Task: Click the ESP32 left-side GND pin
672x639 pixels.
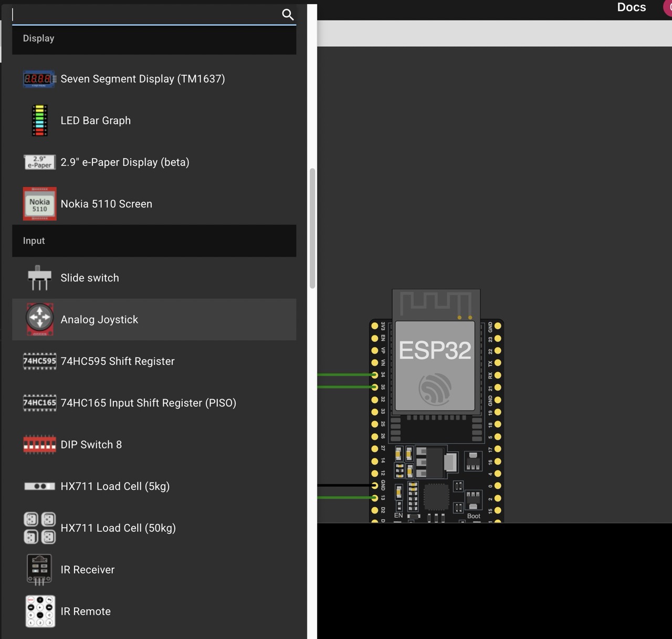Action: [375, 486]
